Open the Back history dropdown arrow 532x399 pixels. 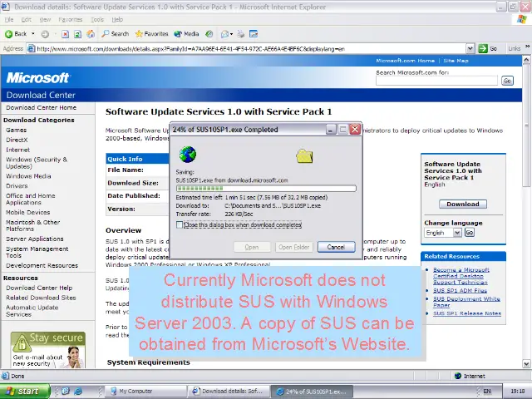coord(33,33)
